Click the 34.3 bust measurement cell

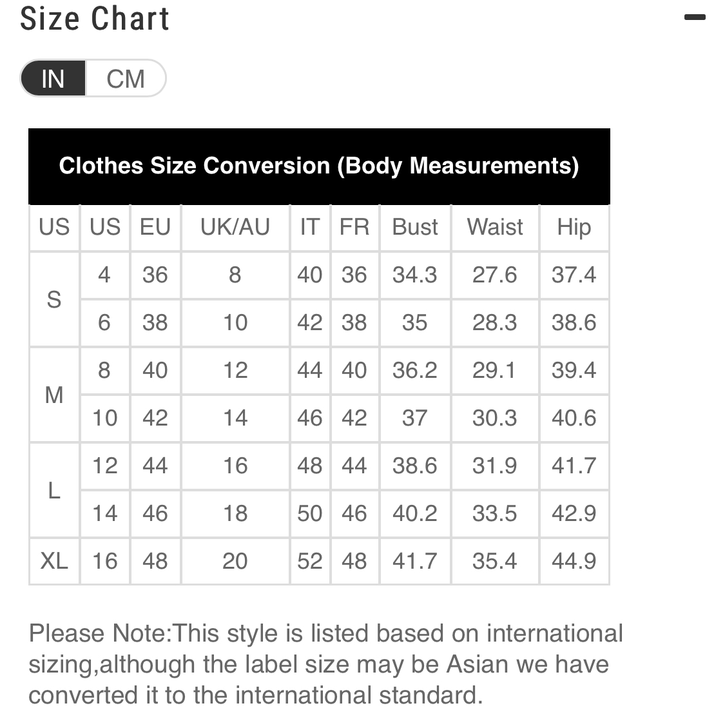point(415,275)
